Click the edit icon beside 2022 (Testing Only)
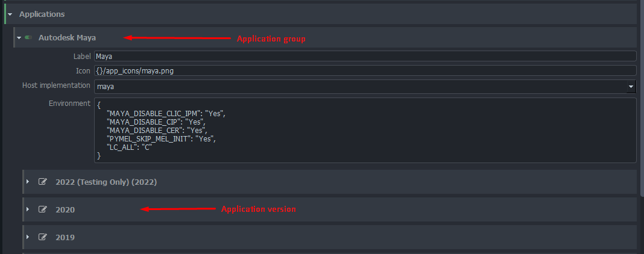 pyautogui.click(x=42, y=181)
